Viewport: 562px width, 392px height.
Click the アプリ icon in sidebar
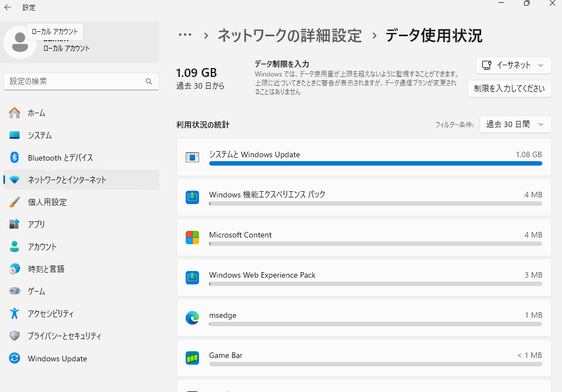14,224
